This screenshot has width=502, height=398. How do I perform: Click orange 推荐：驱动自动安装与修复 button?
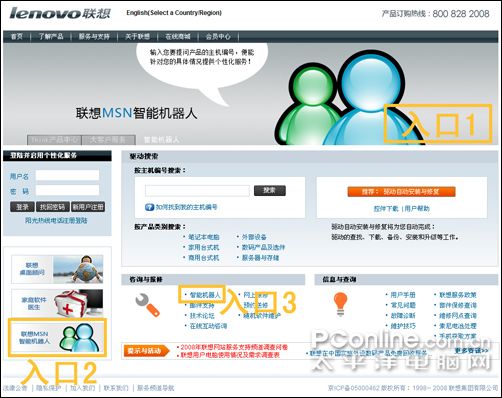tap(401, 192)
